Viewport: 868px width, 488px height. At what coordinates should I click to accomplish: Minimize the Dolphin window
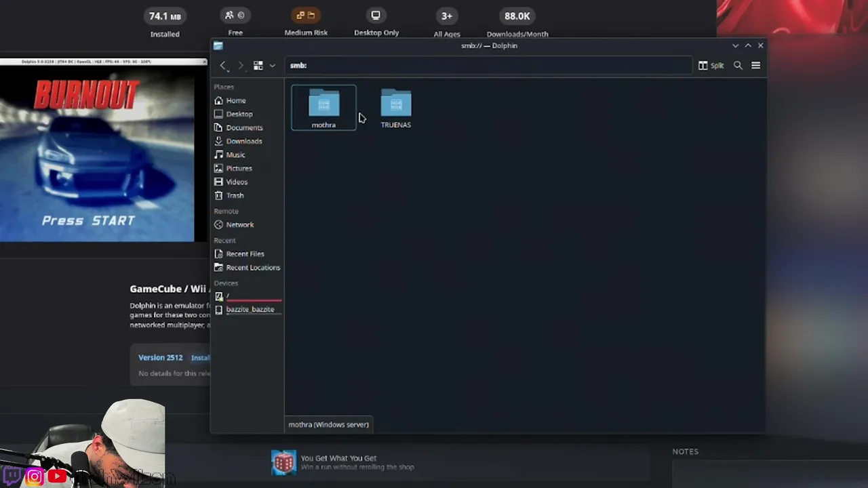tap(735, 45)
